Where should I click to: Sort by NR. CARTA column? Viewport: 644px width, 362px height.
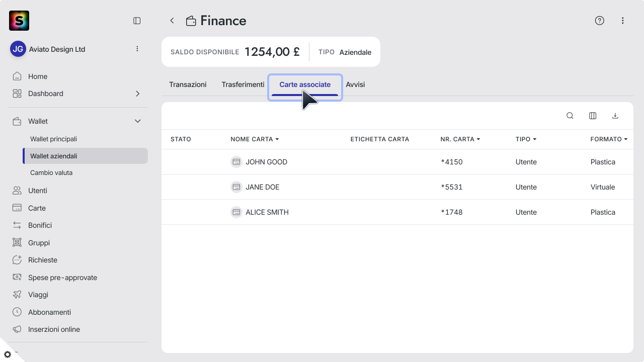460,139
